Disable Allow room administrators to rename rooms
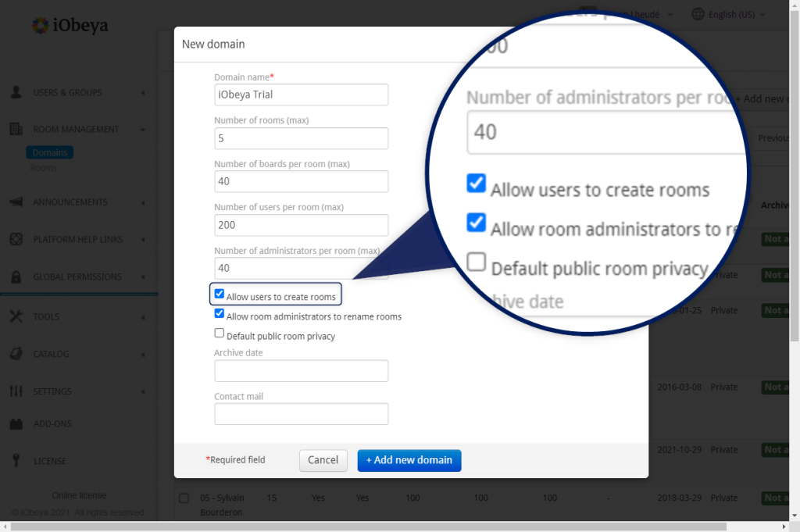Image resolution: width=800 pixels, height=532 pixels. (220, 313)
